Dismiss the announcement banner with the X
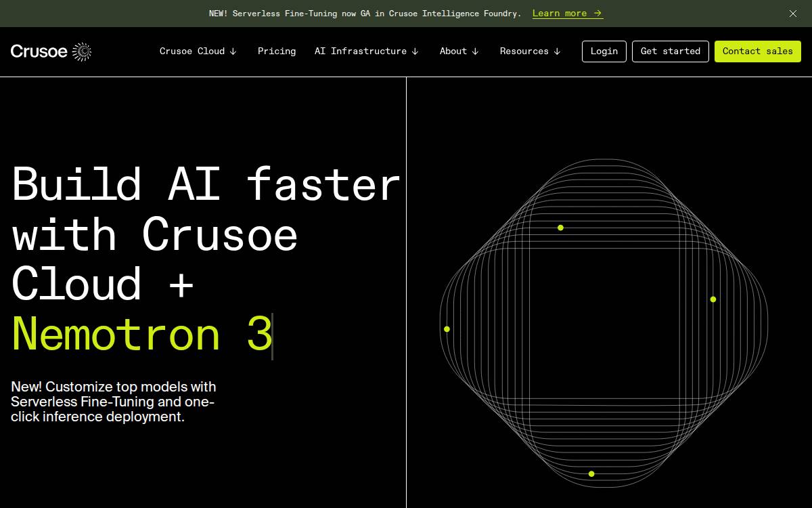 click(x=793, y=14)
